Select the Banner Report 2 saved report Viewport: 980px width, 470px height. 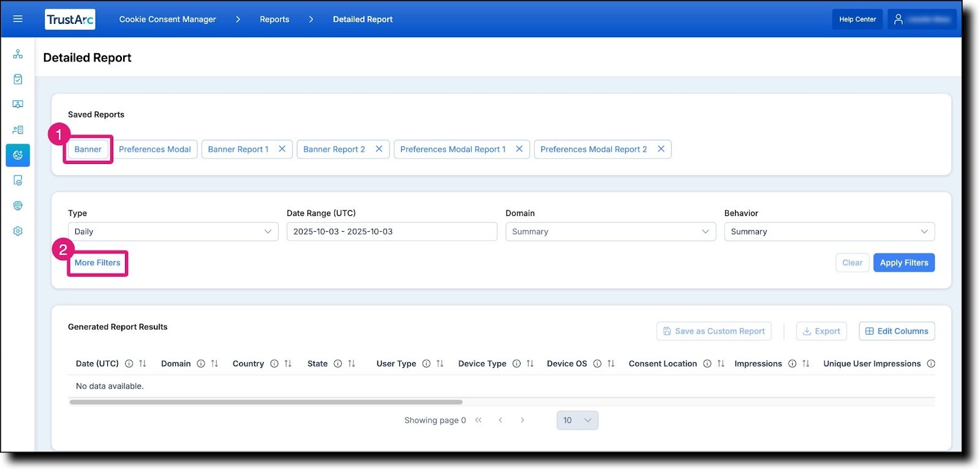pos(334,149)
